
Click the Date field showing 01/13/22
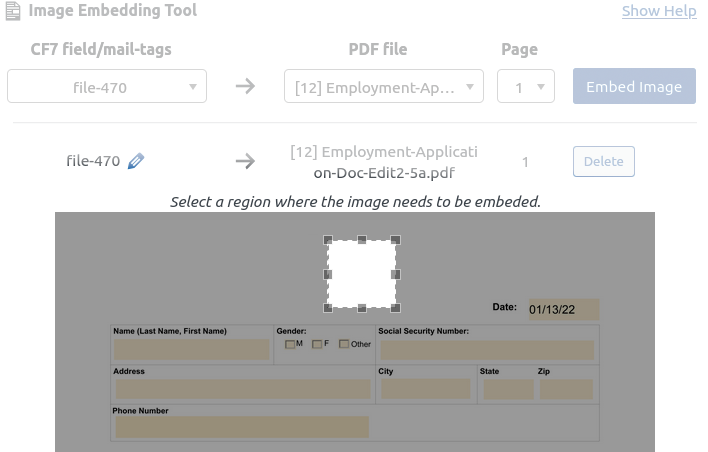point(563,309)
